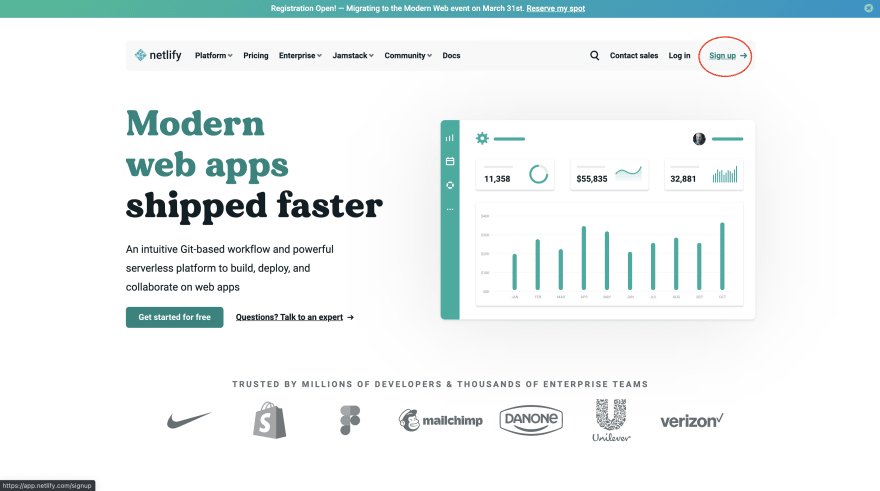Viewport: 880px width, 491px height.
Task: Expand the Enterprise dropdown menu
Action: (x=300, y=56)
